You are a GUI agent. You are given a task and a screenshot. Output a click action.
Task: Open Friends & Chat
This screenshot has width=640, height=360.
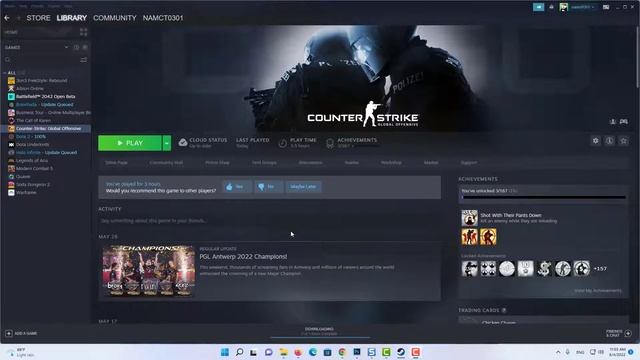(619, 333)
